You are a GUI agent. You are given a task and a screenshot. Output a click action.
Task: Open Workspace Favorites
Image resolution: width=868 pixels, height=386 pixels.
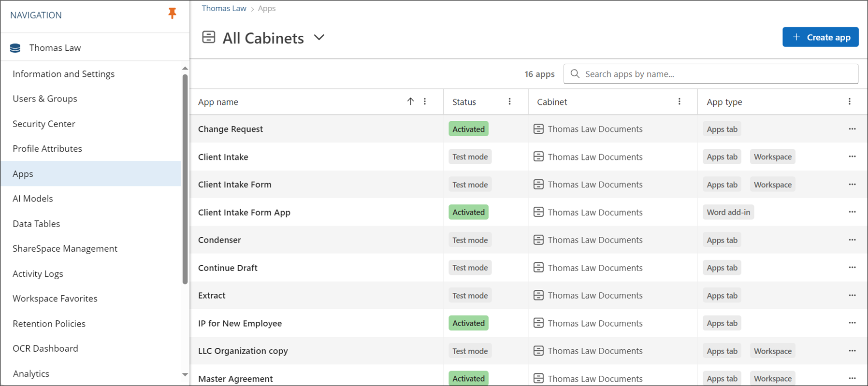(55, 299)
